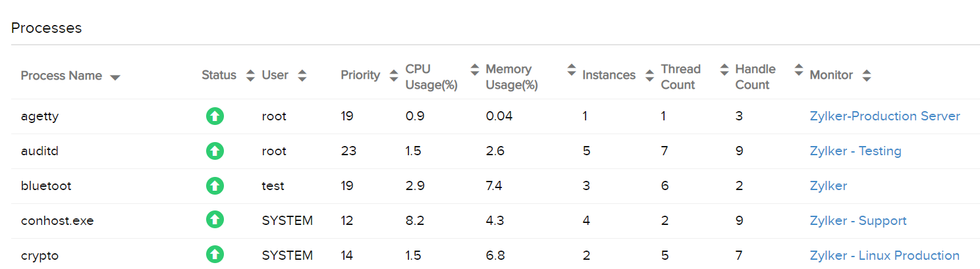Click the green up status icon for agetty
The width and height of the screenshot is (980, 269).
[x=215, y=116]
